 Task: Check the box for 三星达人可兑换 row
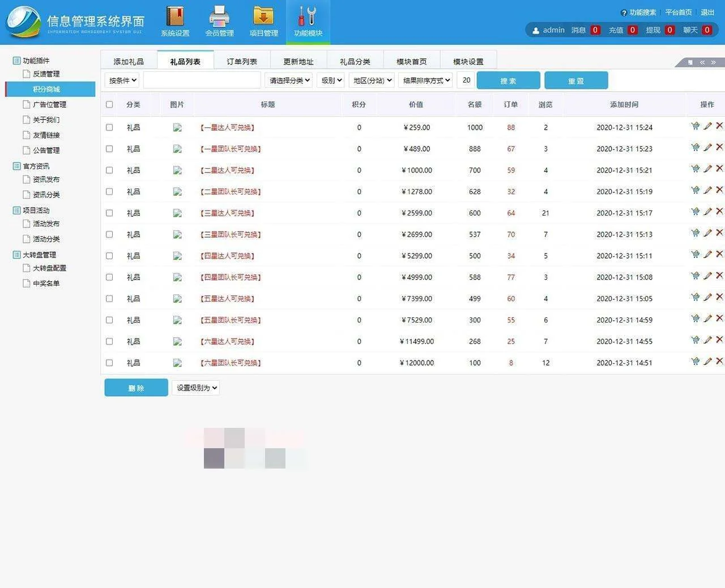pyautogui.click(x=109, y=213)
